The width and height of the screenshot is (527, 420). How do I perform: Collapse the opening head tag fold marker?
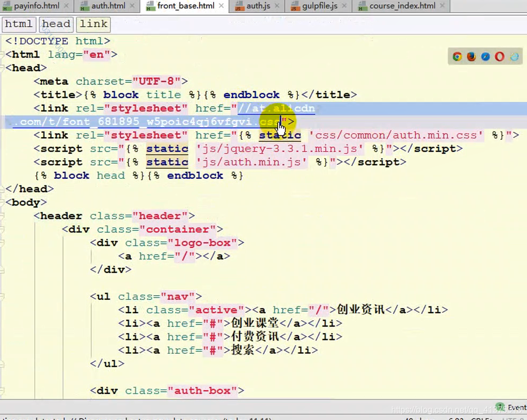(x=2, y=68)
